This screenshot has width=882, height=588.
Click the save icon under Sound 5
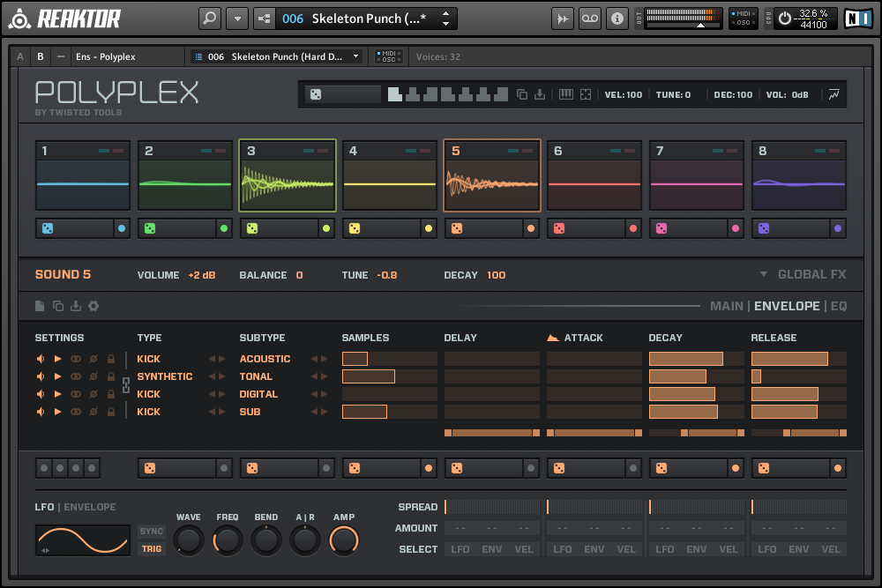click(x=75, y=306)
